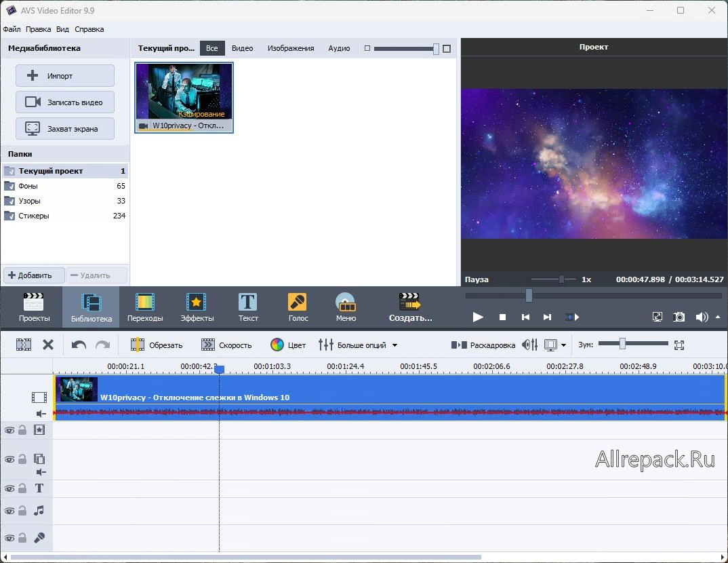Click the speaker volume icon in preview

[702, 317]
